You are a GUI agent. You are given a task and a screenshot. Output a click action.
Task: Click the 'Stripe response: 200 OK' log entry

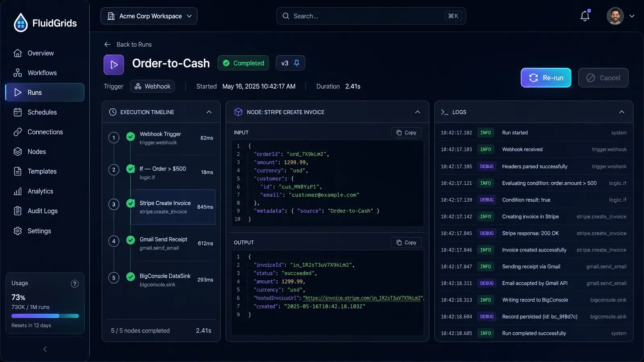point(534,233)
